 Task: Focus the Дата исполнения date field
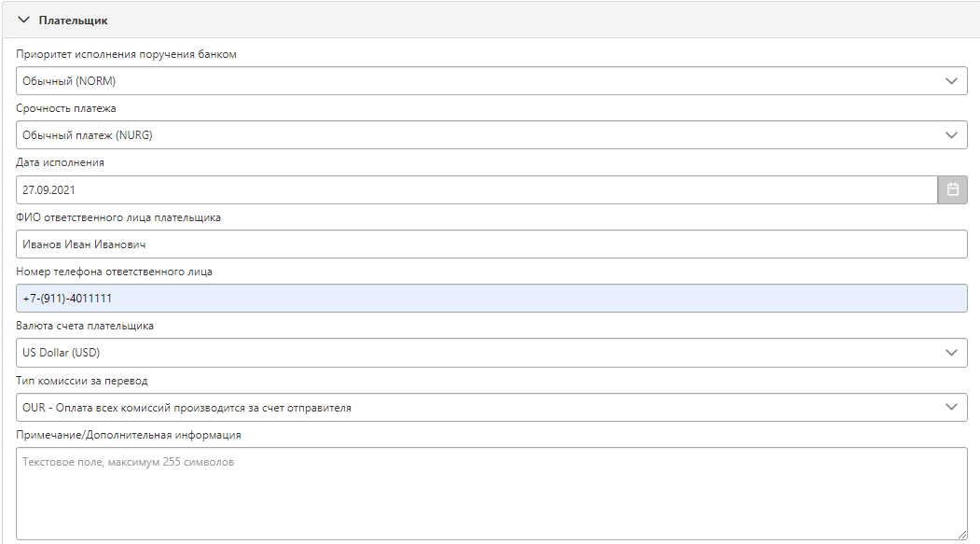click(x=476, y=189)
